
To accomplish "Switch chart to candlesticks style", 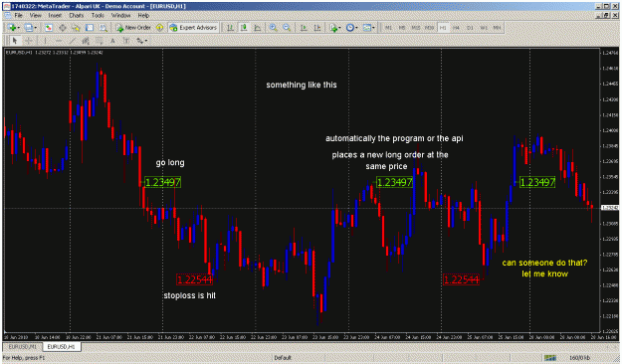I will [244, 28].
